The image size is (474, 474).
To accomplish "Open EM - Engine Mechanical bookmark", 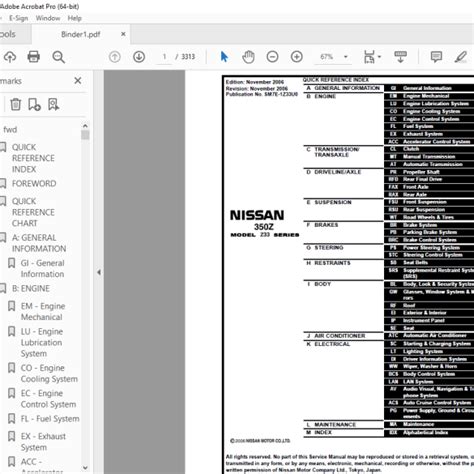I will 43,311.
